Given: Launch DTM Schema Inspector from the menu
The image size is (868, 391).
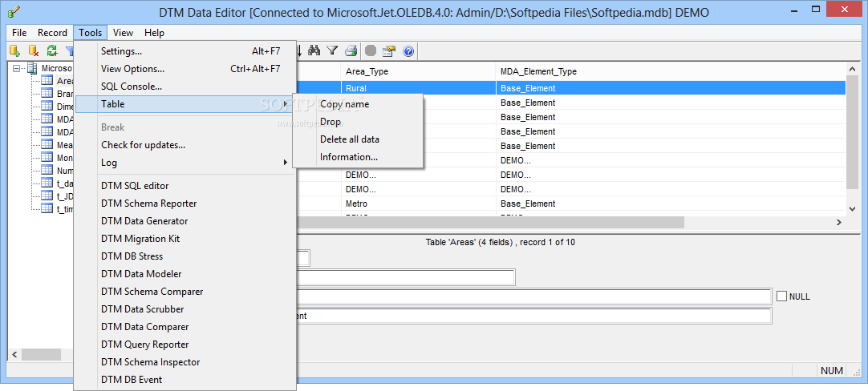Looking at the screenshot, I should point(185,362).
